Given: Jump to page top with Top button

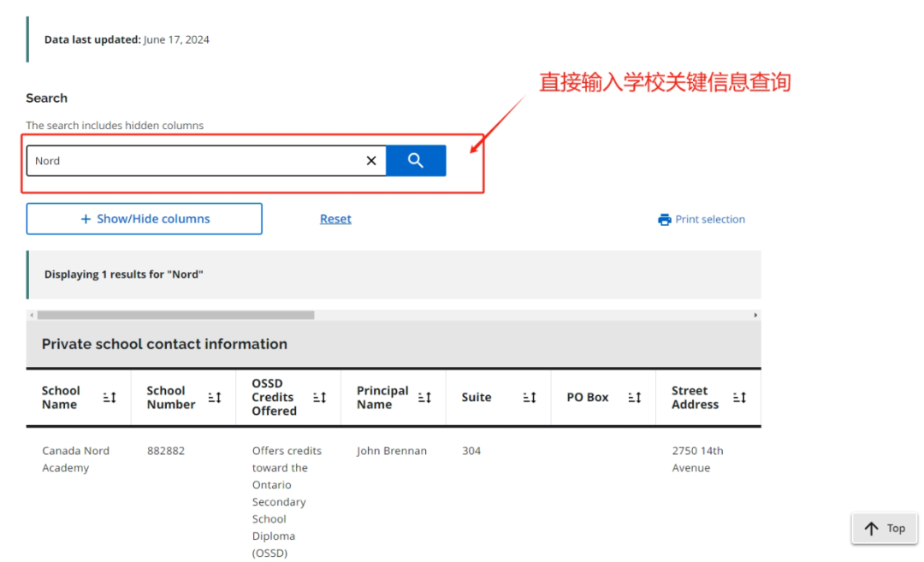Looking at the screenshot, I should pos(884,529).
